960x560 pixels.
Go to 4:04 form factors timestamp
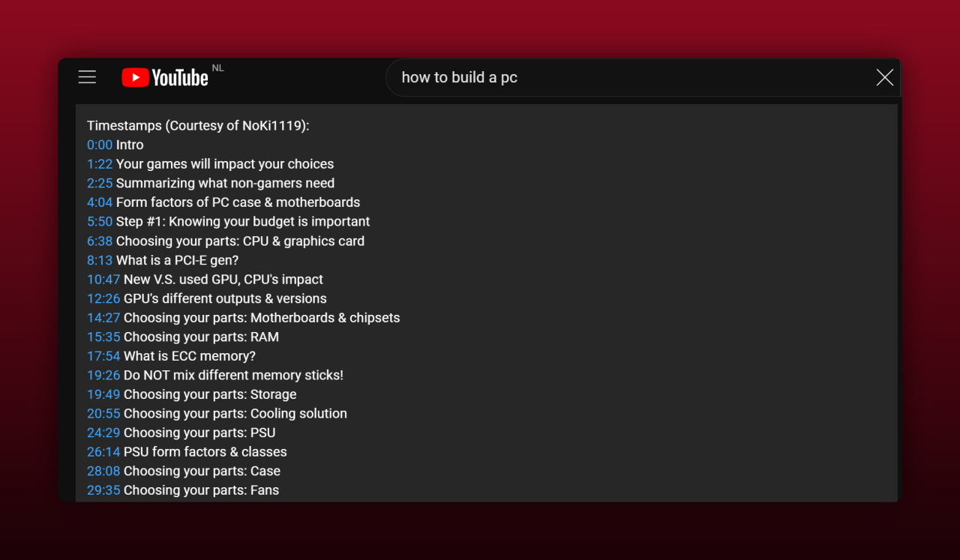point(100,202)
